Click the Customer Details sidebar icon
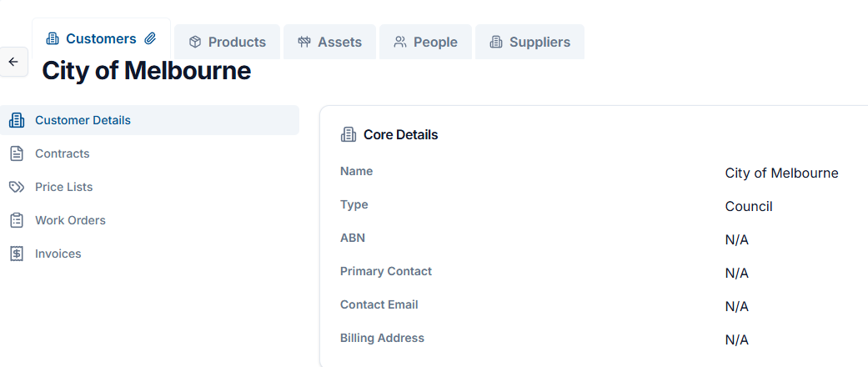 click(17, 120)
